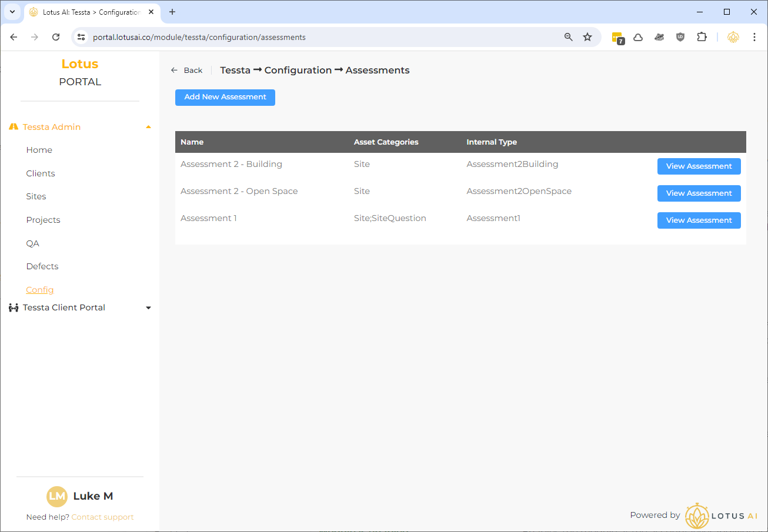Open the browser extensions puzzle icon
The width and height of the screenshot is (768, 532).
pos(702,37)
